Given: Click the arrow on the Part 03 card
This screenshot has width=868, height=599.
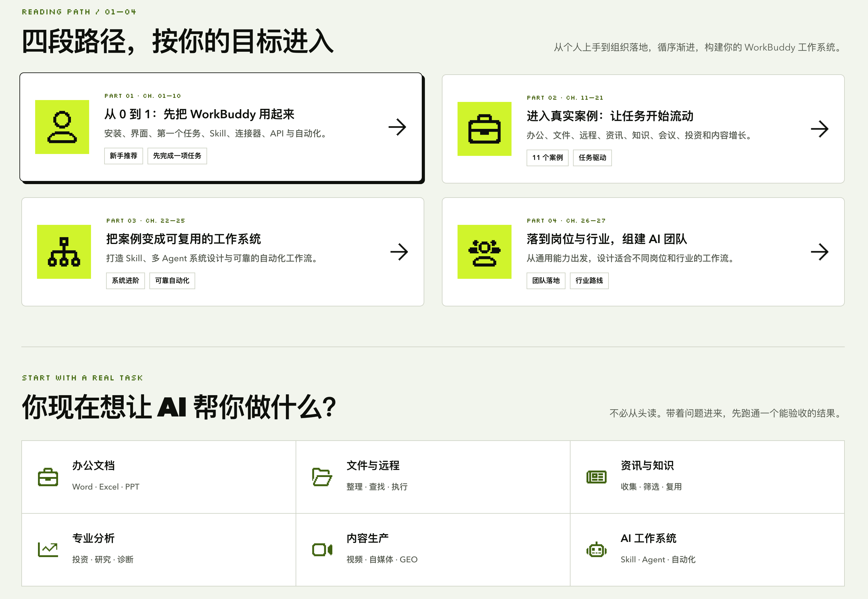Looking at the screenshot, I should 399,252.
